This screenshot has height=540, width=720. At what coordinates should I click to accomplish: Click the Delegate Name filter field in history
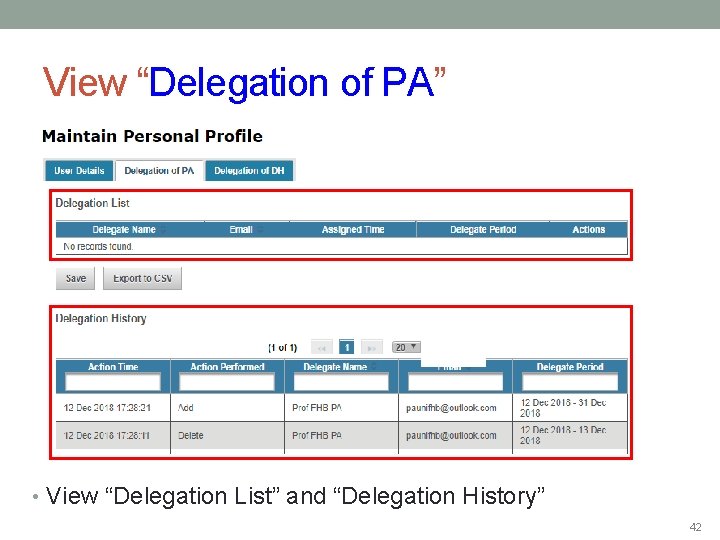tap(341, 382)
